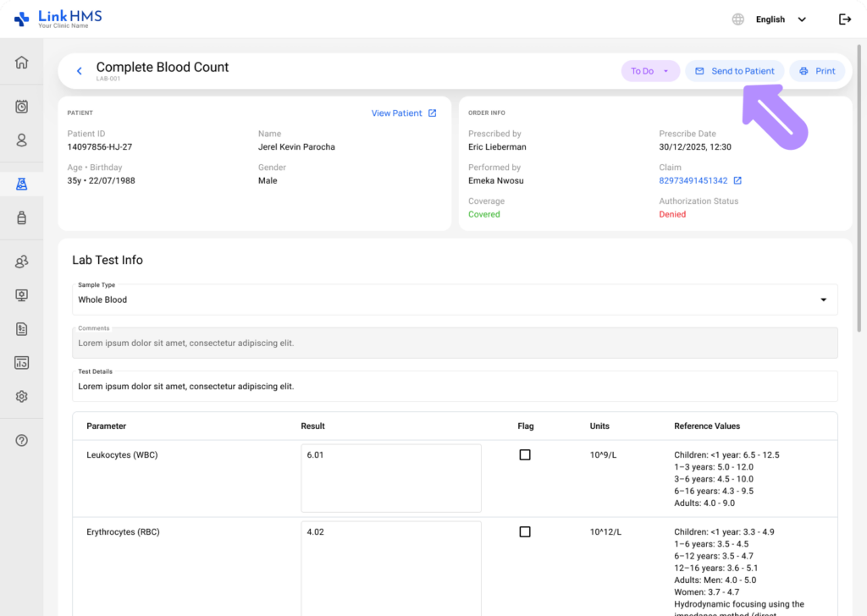Click patient ID 14097856-HJ-27
This screenshot has width=867, height=616.
(x=100, y=147)
